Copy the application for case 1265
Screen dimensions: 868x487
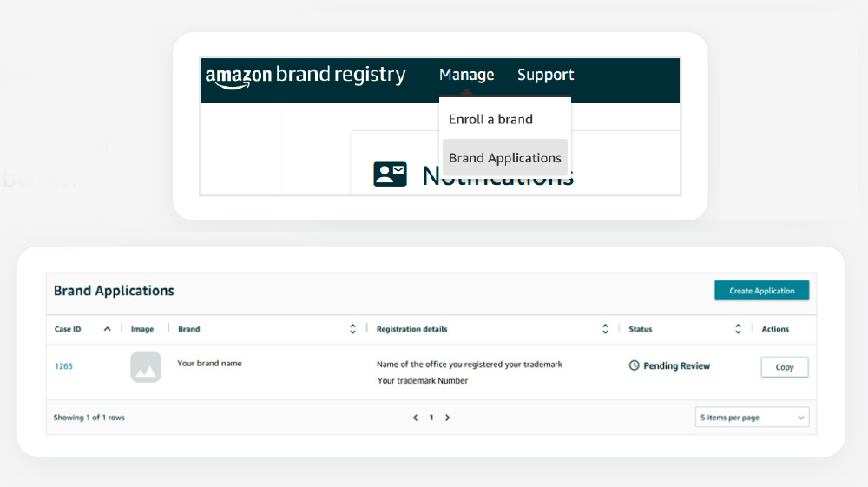[785, 367]
